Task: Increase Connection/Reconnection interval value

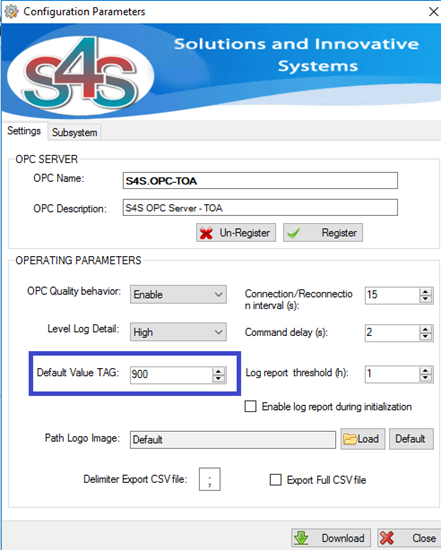Action: [x=425, y=291]
